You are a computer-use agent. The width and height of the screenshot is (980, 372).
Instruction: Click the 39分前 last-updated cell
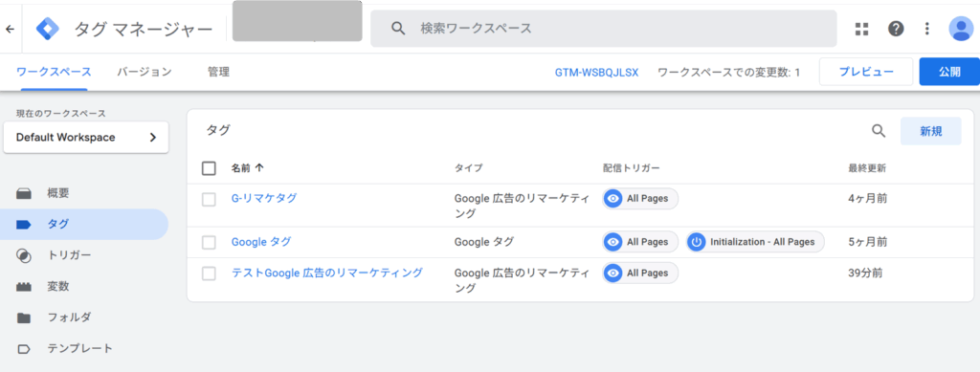865,273
